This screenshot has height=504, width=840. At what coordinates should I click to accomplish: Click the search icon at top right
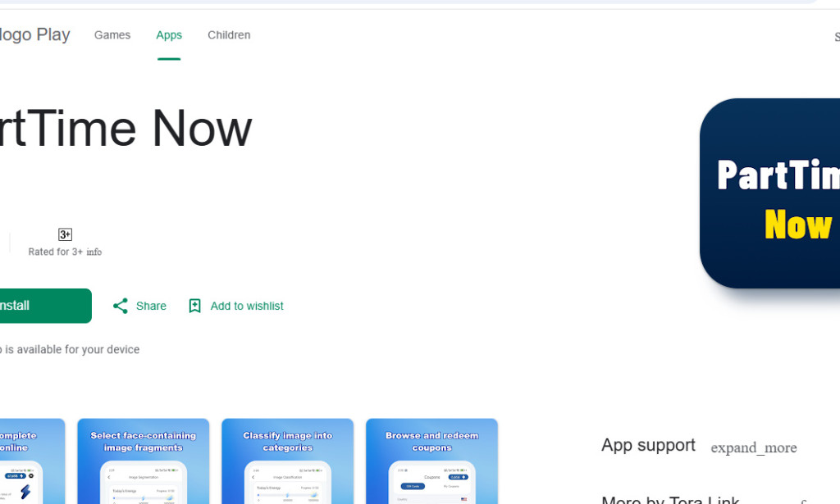coord(835,36)
